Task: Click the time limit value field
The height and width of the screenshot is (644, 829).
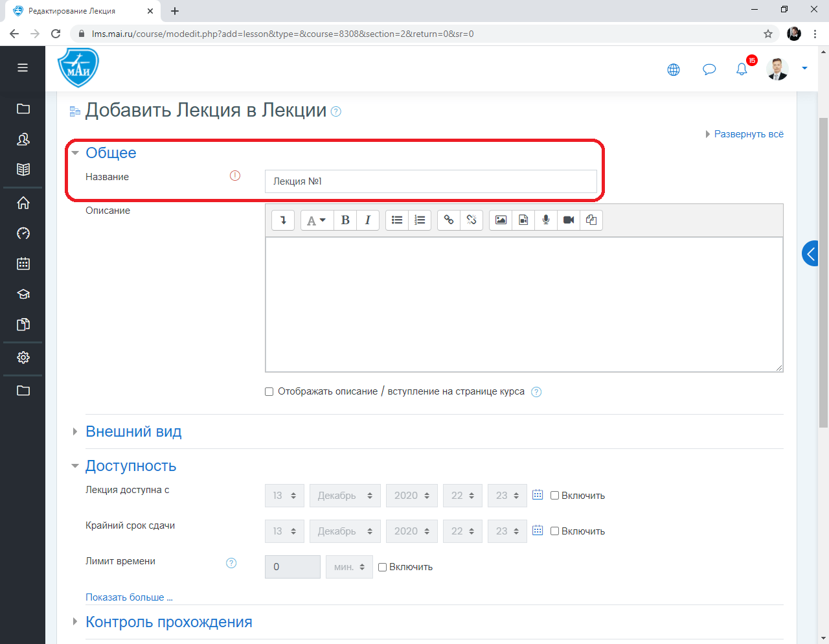Action: (292, 567)
